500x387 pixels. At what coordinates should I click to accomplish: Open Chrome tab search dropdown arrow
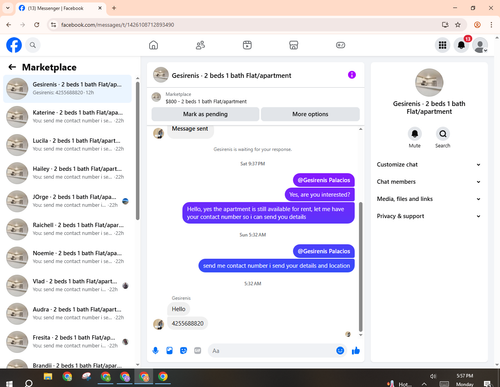pos(7,8)
